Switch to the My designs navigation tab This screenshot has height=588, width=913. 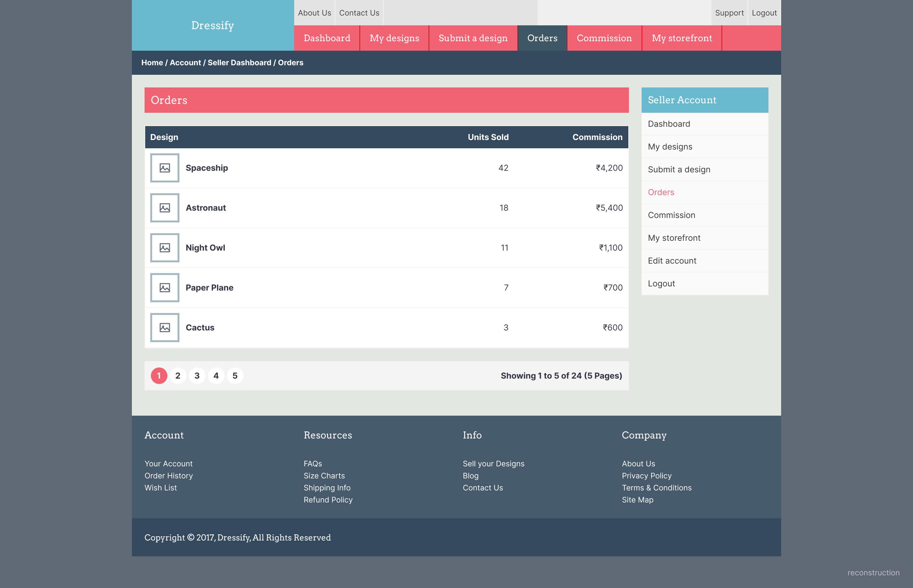394,38
